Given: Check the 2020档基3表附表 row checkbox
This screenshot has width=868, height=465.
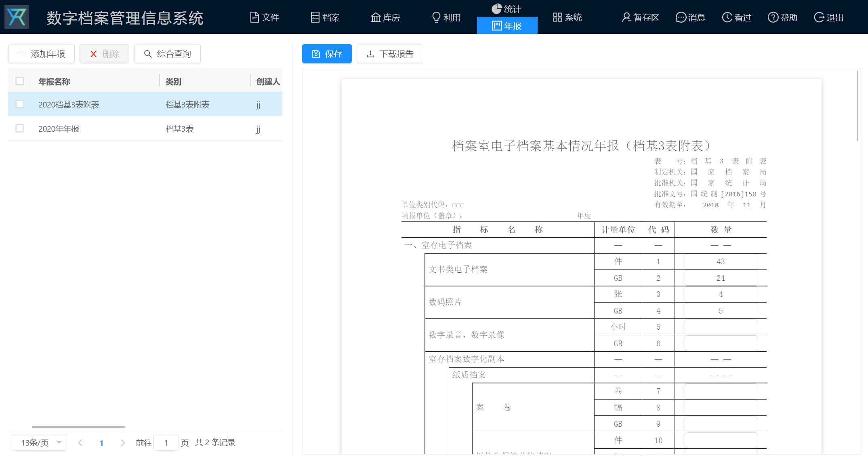Looking at the screenshot, I should click(19, 104).
